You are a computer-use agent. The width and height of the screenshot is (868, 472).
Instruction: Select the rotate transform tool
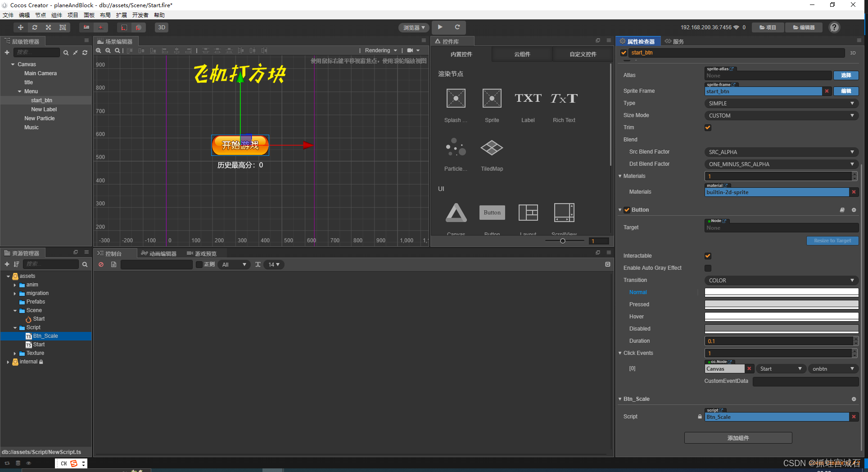click(x=35, y=27)
